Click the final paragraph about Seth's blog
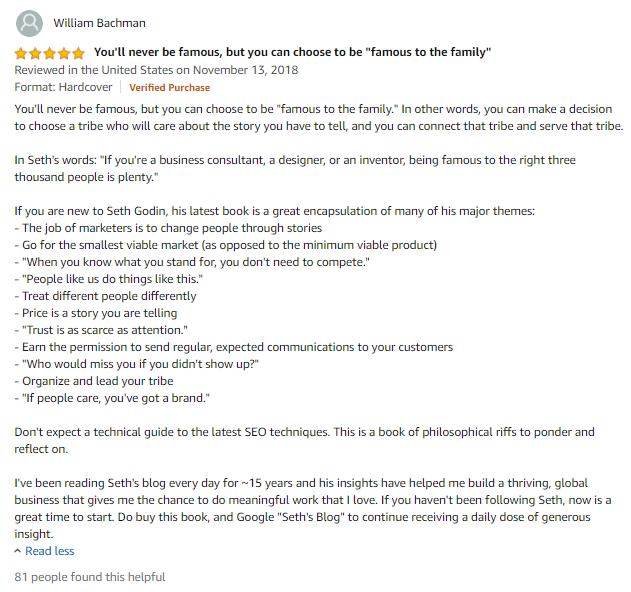The width and height of the screenshot is (631, 592). tap(313, 508)
